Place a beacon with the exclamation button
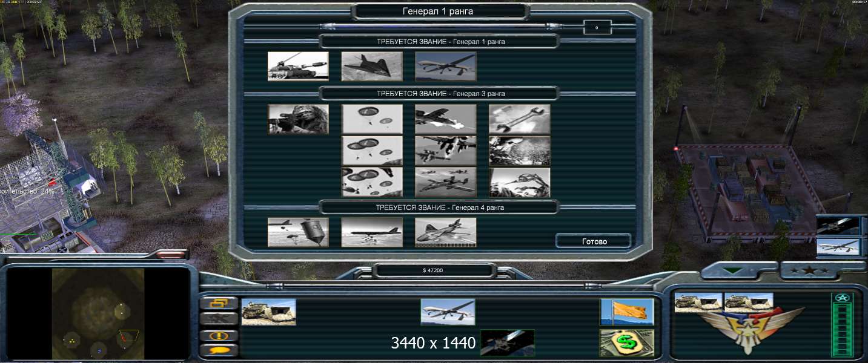Image resolution: width=868 pixels, height=363 pixels. coord(219,335)
